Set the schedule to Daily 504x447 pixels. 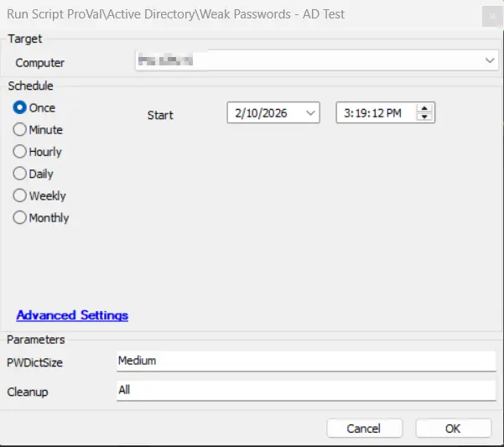click(19, 174)
